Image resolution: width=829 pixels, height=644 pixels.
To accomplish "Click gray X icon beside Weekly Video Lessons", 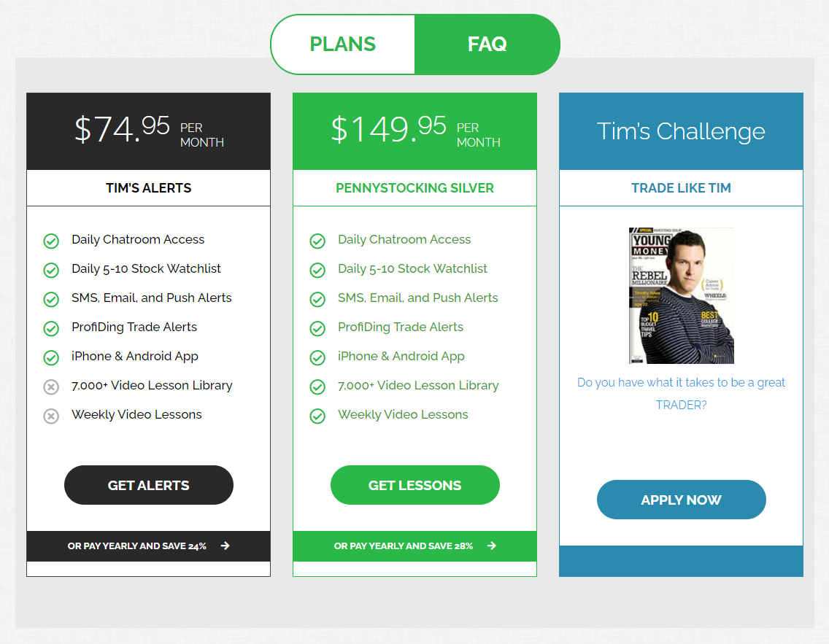I will 51,416.
